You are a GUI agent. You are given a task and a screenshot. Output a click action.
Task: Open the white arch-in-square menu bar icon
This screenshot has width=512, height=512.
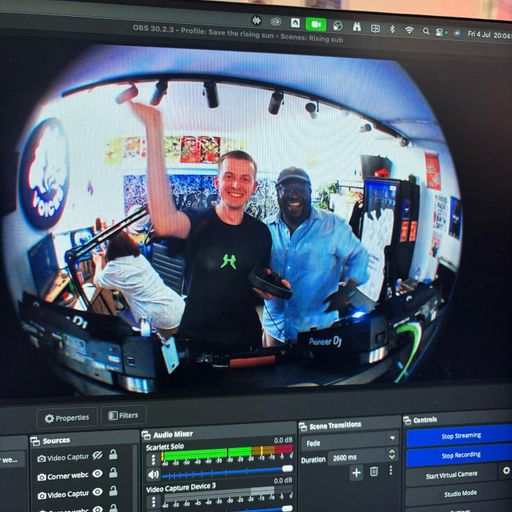[x=295, y=23]
